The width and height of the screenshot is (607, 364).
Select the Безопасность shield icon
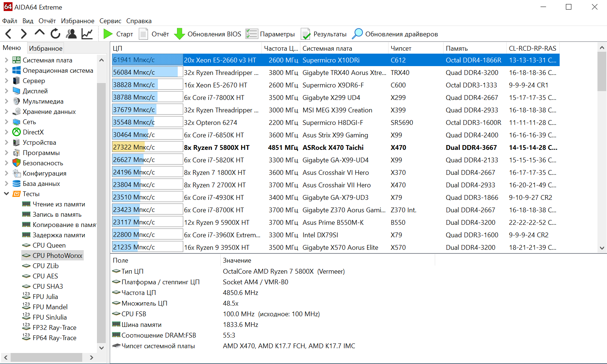coord(17,163)
